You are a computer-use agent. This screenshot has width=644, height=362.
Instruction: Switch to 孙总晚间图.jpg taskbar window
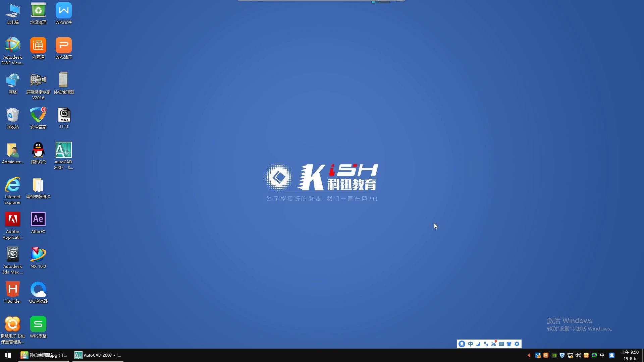pyautogui.click(x=44, y=355)
